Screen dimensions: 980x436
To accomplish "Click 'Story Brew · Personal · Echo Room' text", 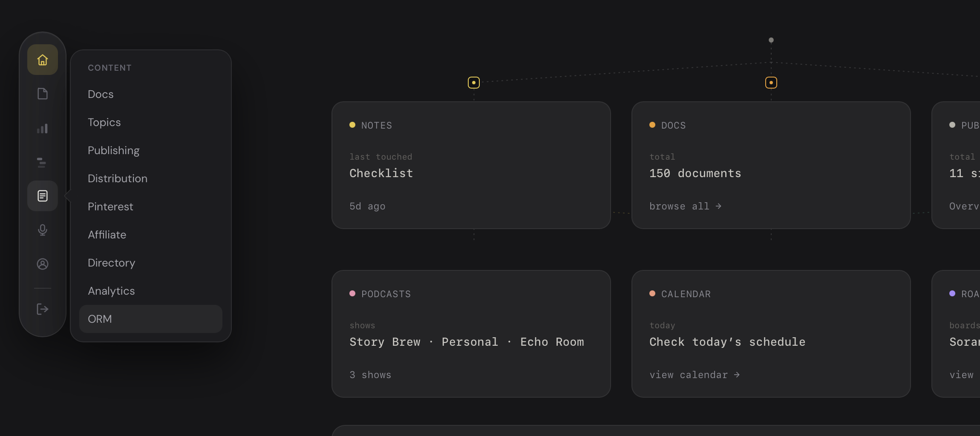I will [467, 342].
